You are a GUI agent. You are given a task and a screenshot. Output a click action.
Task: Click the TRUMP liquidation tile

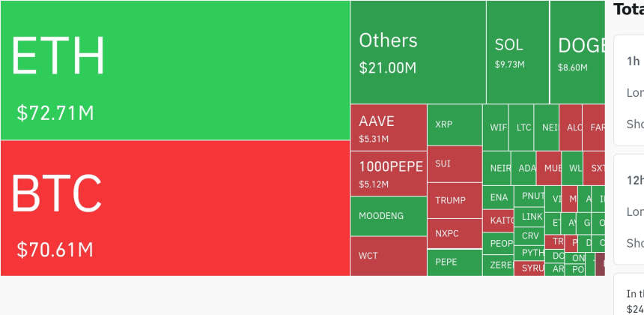454,200
